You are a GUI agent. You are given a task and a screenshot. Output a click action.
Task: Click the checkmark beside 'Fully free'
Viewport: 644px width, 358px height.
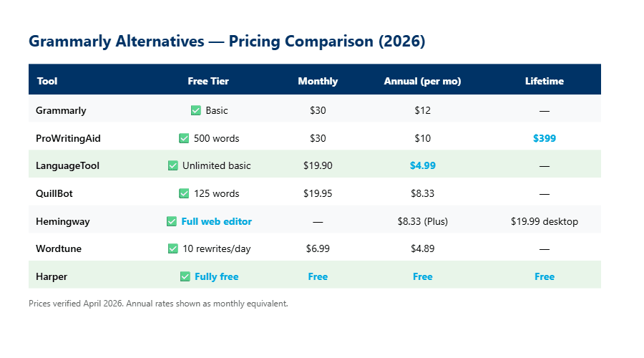[x=185, y=276]
